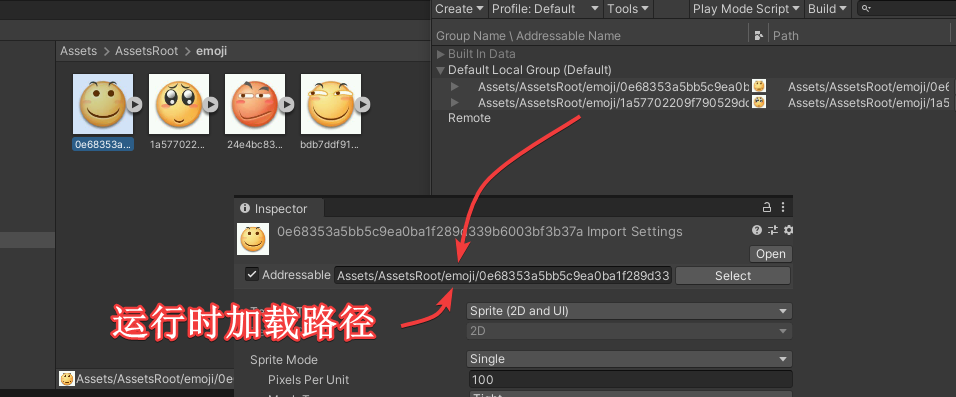Click the search icon in Addressables Groups
956x397 pixels.
click(866, 9)
